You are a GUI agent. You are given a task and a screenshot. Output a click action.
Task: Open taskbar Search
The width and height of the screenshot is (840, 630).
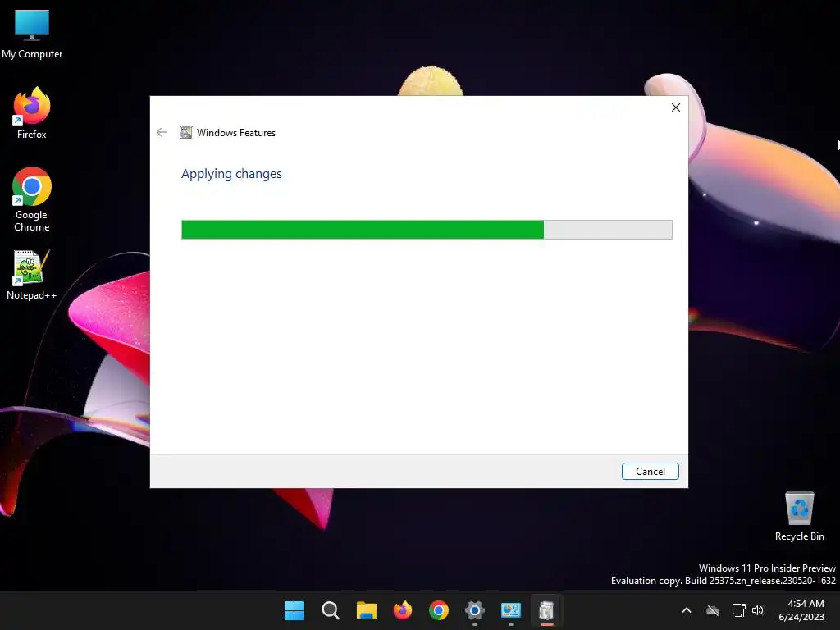click(330, 610)
